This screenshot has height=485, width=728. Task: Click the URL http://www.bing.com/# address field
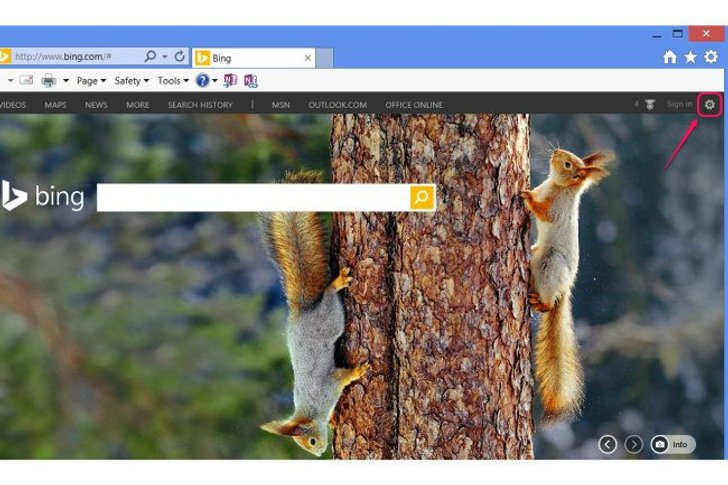pos(63,57)
